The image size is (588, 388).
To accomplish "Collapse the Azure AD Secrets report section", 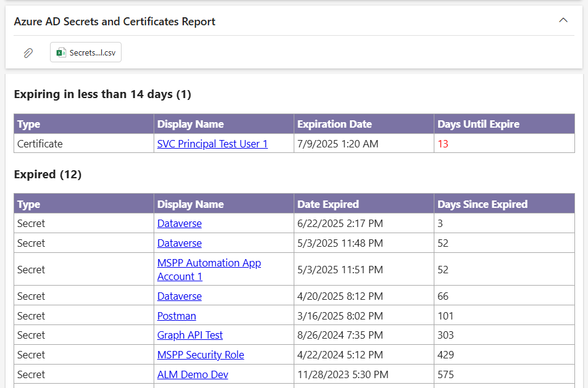I will click(563, 20).
